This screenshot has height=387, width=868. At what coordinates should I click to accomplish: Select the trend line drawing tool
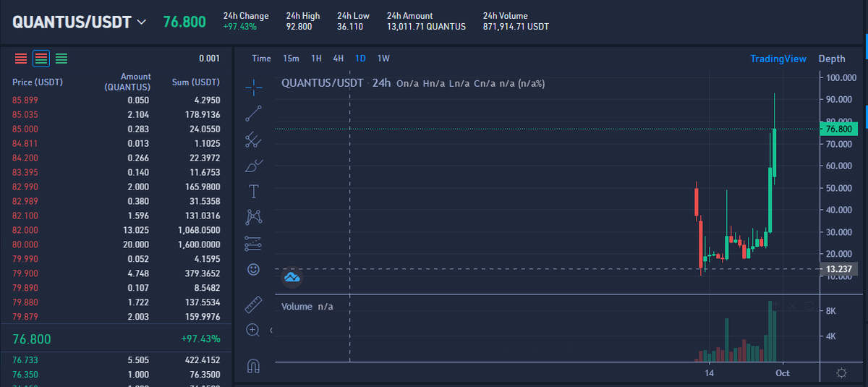point(254,113)
